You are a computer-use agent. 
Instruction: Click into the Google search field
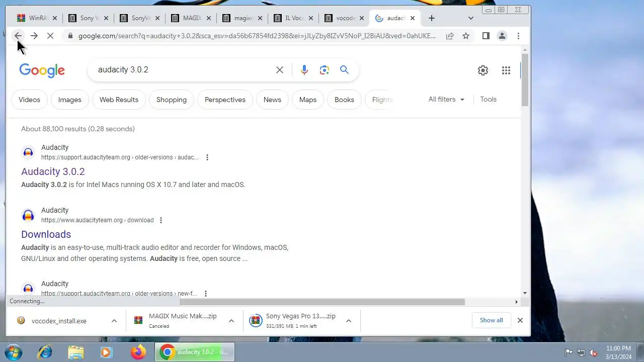click(184, 70)
